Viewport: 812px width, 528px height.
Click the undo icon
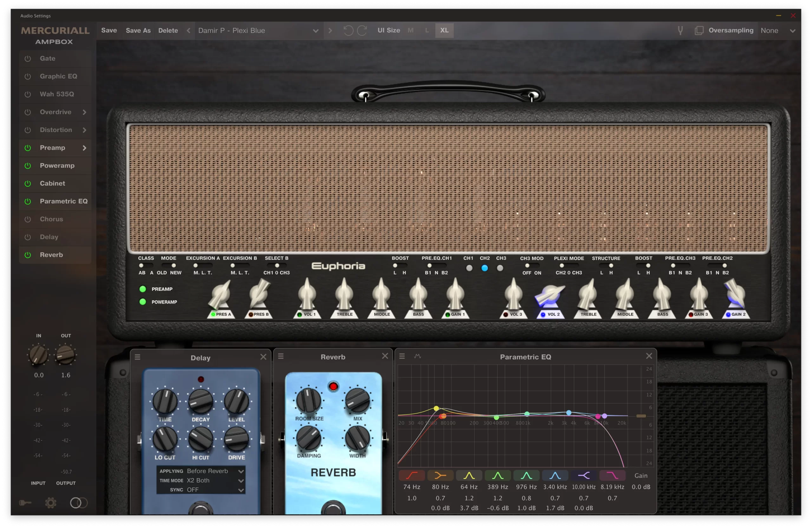point(348,31)
